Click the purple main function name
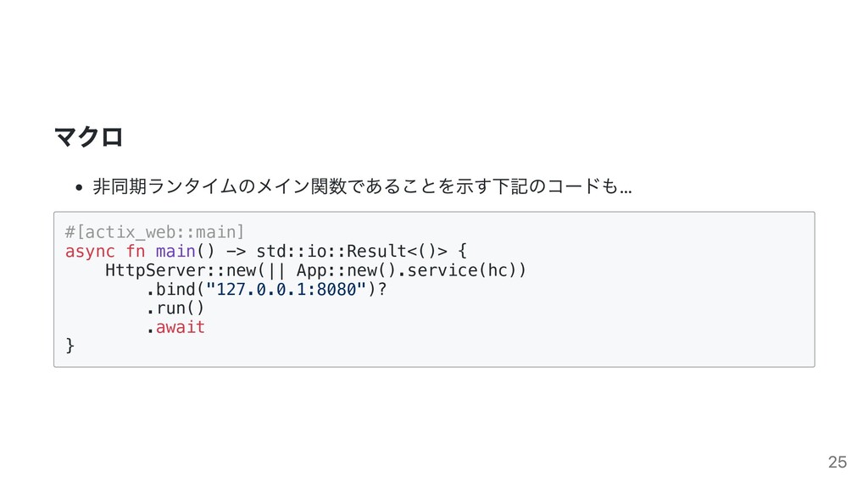 (x=175, y=251)
